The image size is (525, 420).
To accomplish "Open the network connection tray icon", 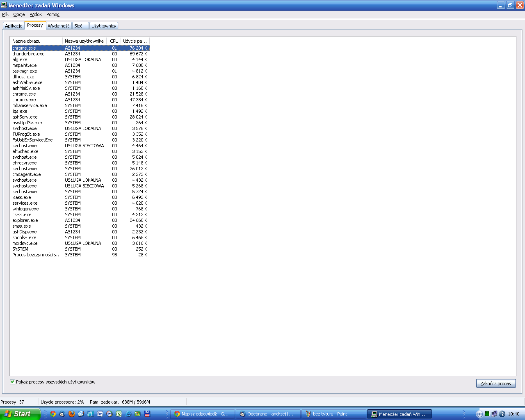I will pyautogui.click(x=495, y=414).
